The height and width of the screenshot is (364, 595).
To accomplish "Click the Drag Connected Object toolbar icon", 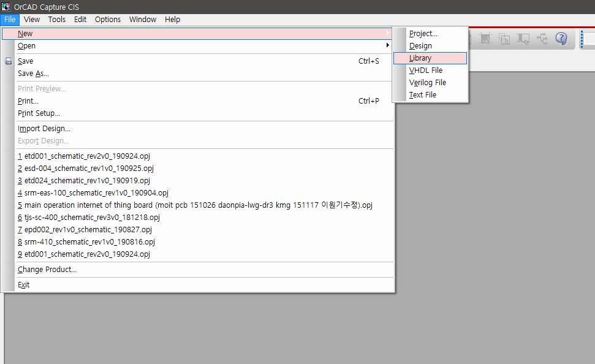I will click(x=523, y=39).
